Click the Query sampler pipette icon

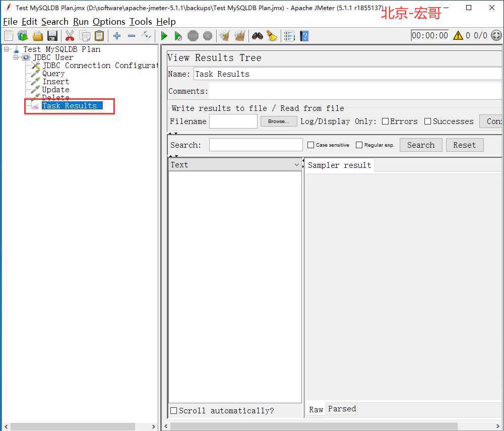coord(35,74)
